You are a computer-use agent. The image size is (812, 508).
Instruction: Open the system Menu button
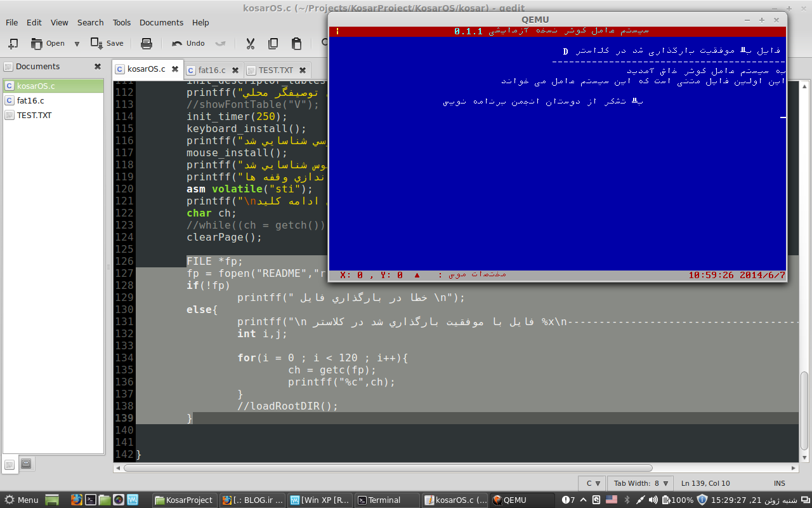point(21,500)
